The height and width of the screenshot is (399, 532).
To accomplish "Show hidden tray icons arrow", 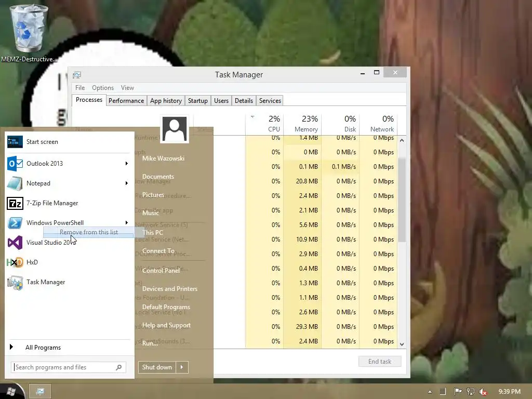I will click(430, 392).
